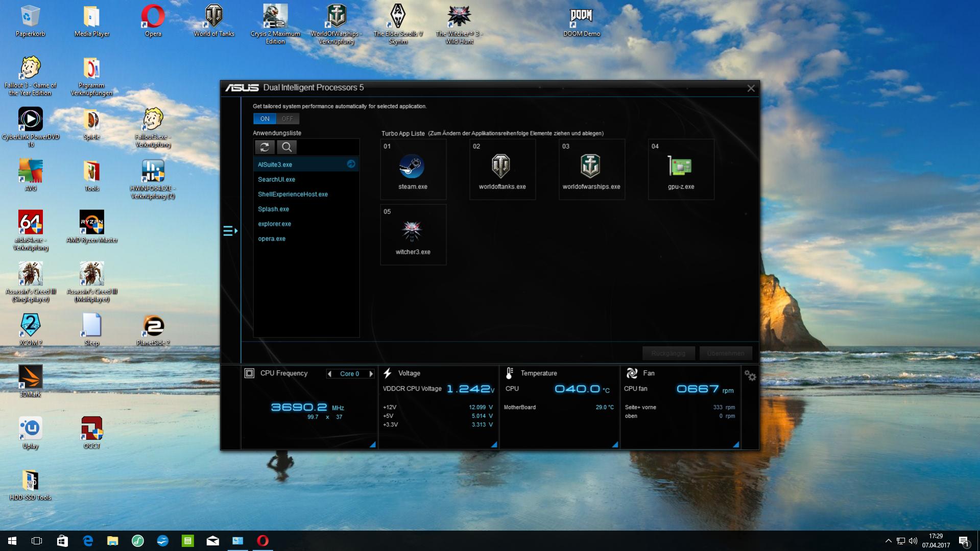Open File Explorer from the taskbar

[x=112, y=541]
